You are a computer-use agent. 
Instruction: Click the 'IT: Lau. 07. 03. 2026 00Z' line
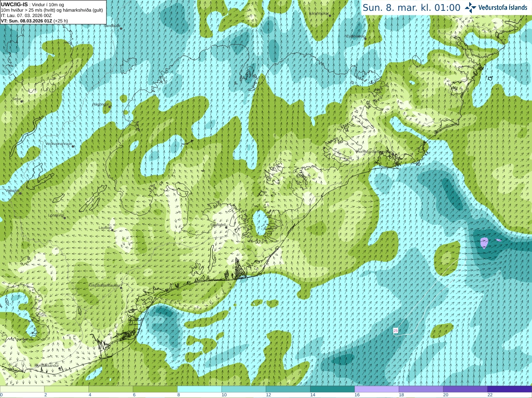coord(26,15)
